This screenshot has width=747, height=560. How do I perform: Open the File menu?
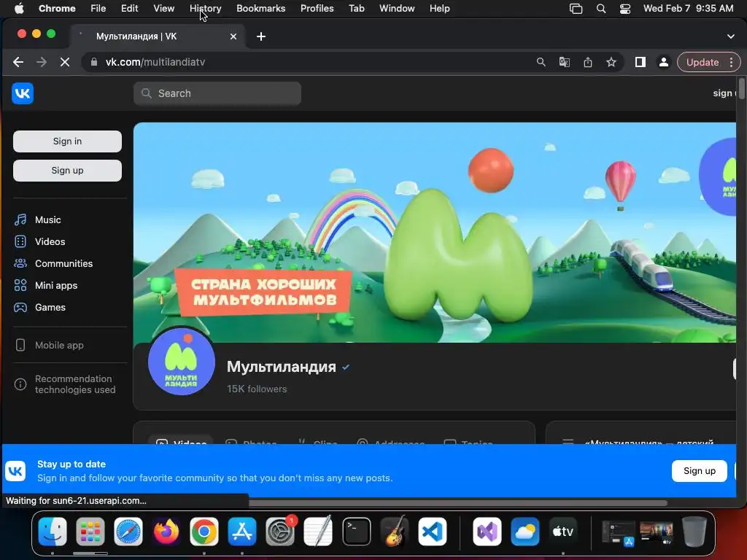pos(98,8)
